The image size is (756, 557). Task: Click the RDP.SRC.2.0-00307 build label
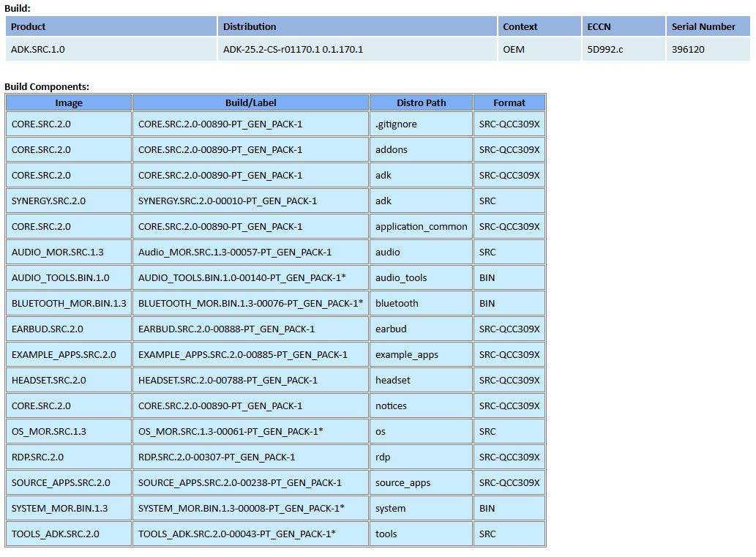tap(217, 457)
